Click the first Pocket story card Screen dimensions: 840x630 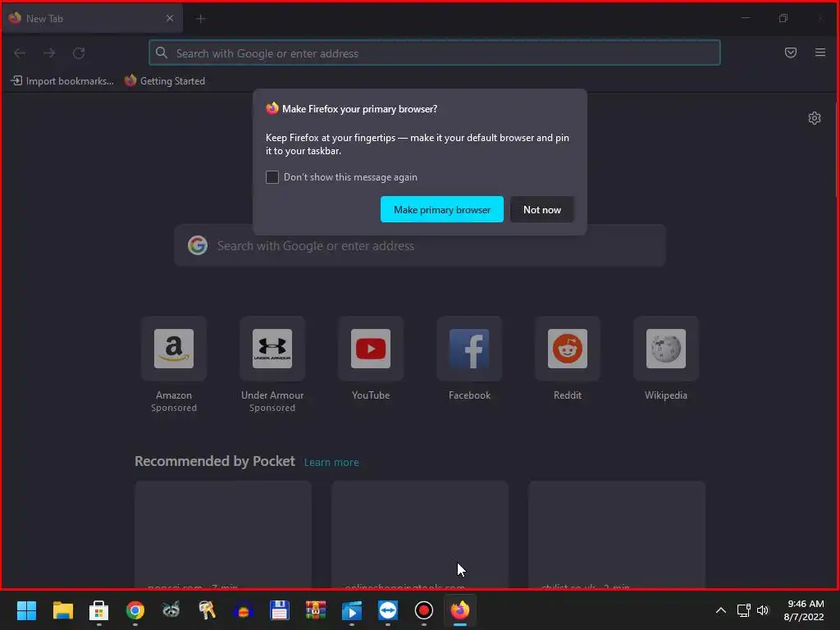click(223, 535)
